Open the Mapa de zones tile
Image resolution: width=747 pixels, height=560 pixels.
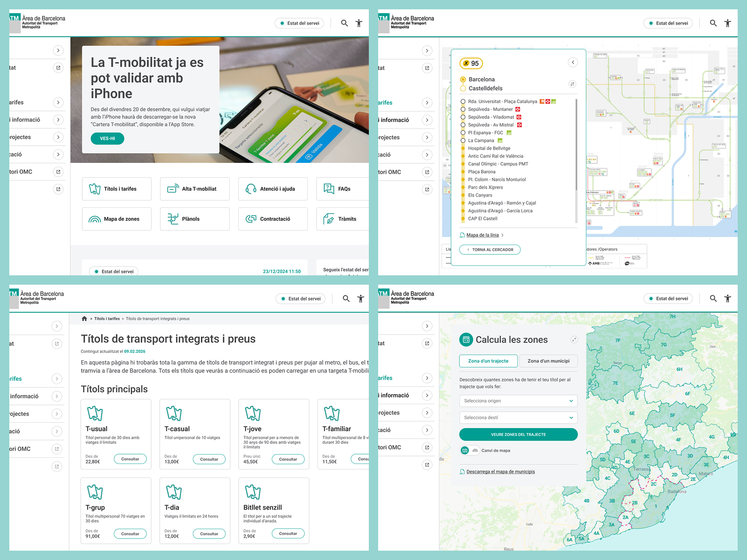pos(117,219)
